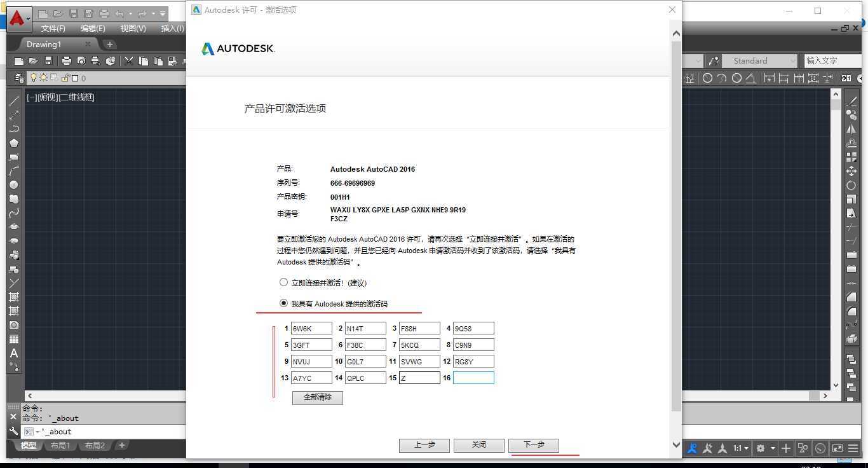Click the empty activation code field 16
Image resolution: width=868 pixels, height=468 pixels.
click(473, 378)
